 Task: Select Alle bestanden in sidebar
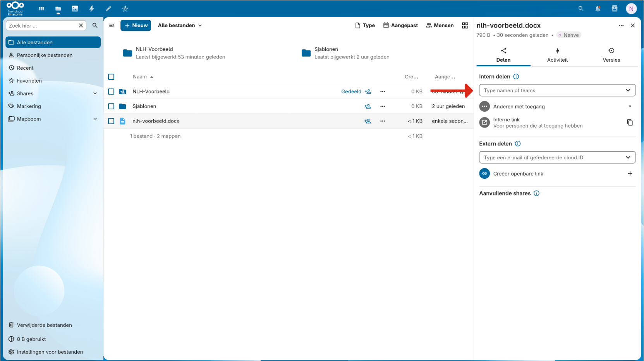pyautogui.click(x=53, y=42)
